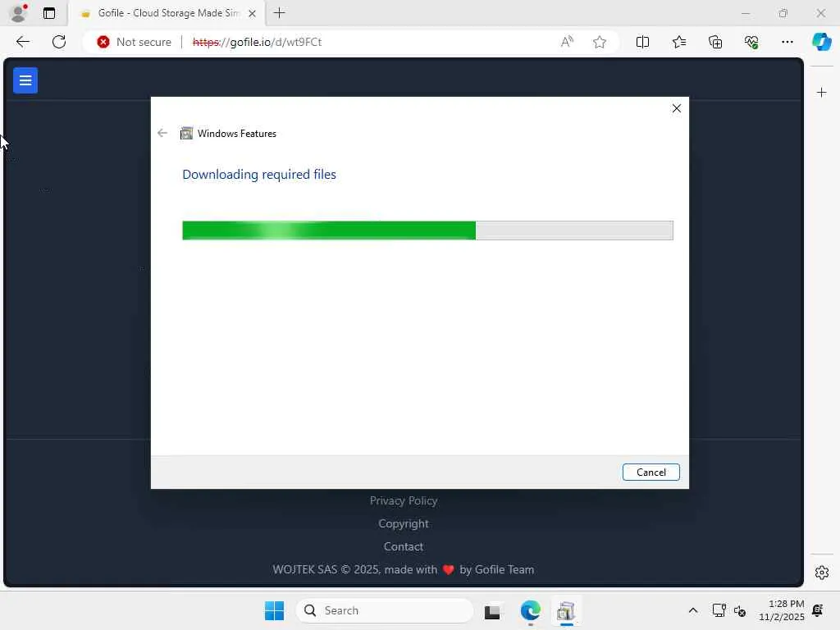This screenshot has height=630, width=840.
Task: Open the Windows Start menu
Action: 274,610
